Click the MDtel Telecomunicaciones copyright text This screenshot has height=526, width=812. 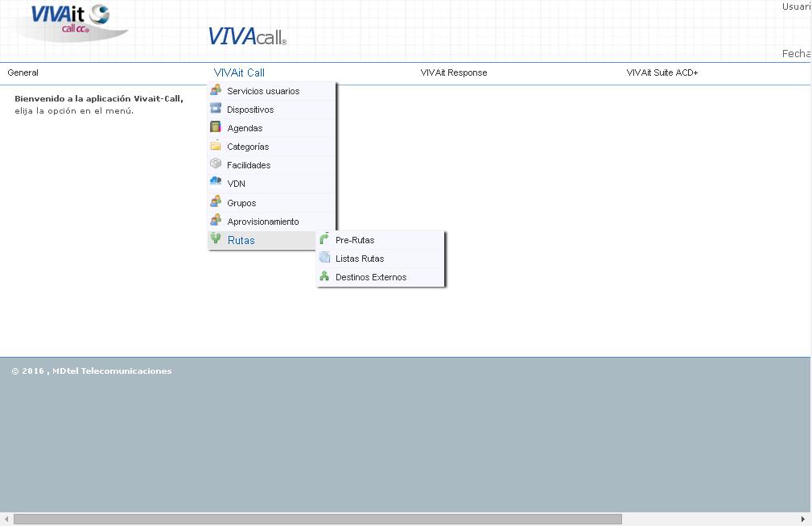pos(92,371)
